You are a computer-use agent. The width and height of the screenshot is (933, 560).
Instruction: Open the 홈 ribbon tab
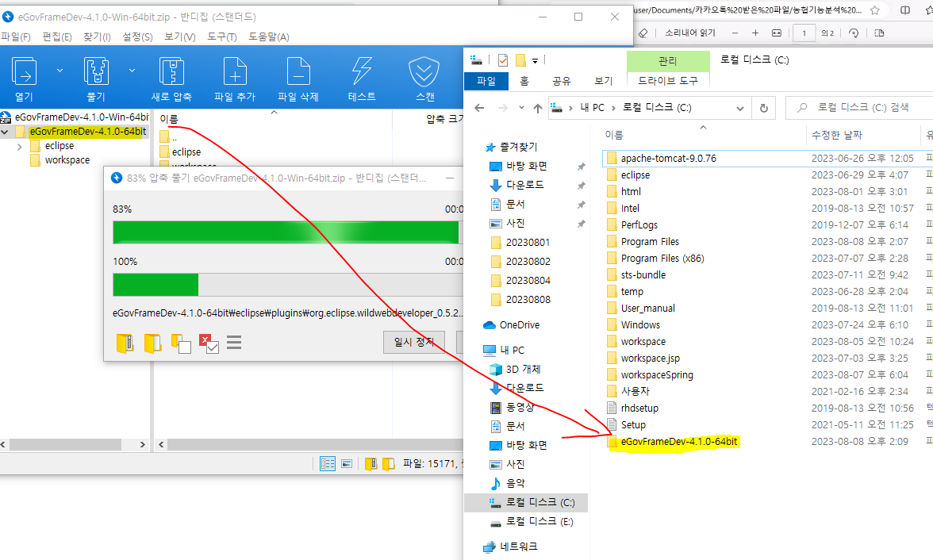coord(524,81)
